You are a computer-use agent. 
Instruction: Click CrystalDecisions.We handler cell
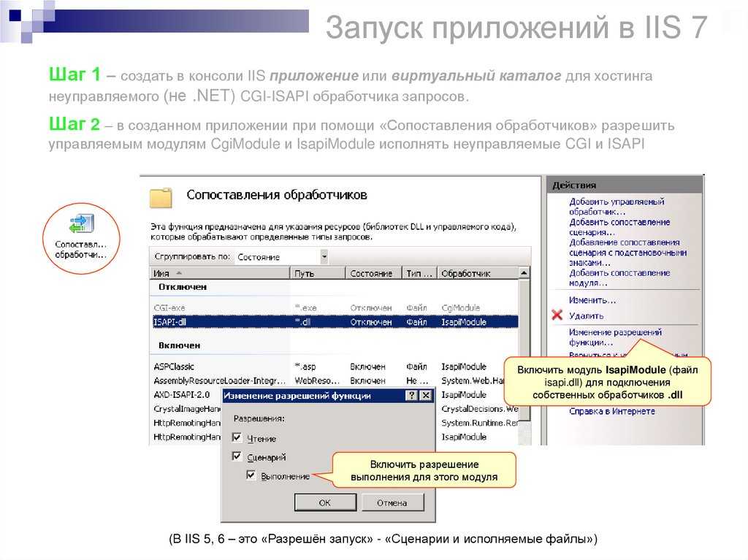(x=479, y=409)
